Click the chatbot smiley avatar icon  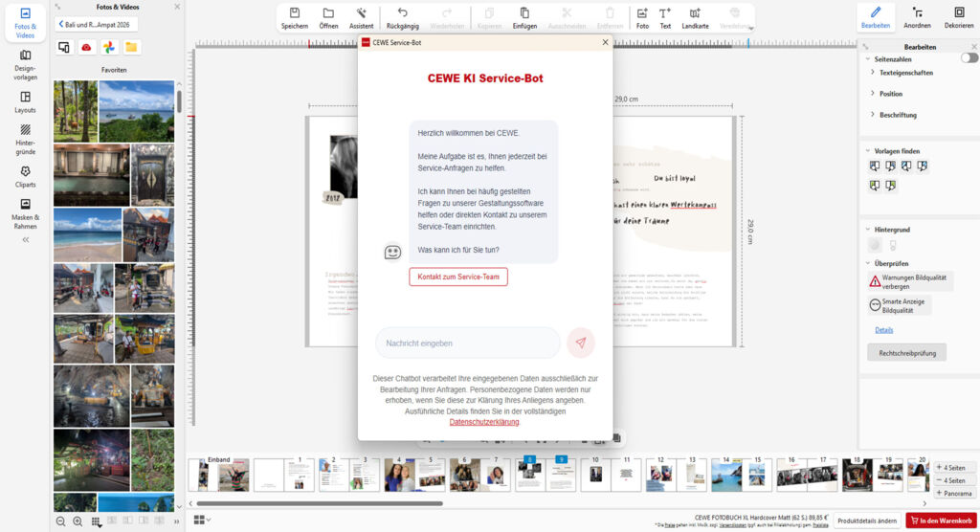(392, 252)
